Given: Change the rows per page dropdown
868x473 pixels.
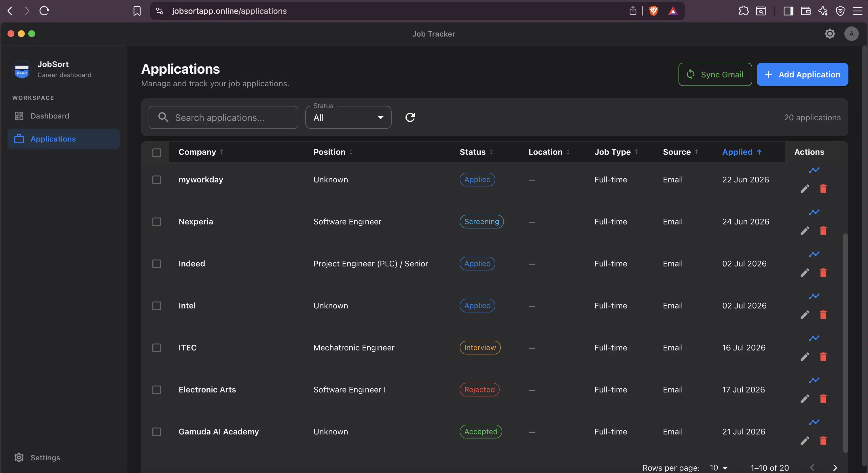Looking at the screenshot, I should [x=719, y=468].
